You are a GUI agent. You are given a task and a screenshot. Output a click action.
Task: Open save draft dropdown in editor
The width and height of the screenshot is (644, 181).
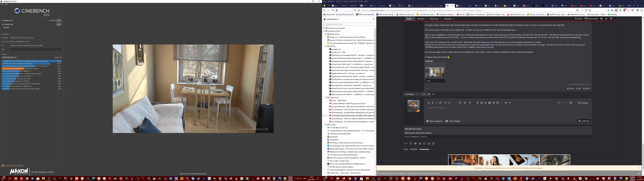pos(572,103)
